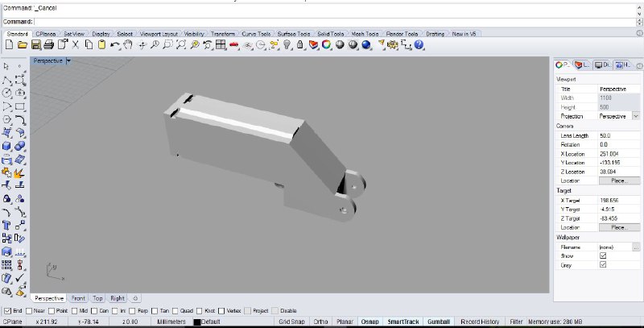Toggle the End osnap checkbox
Image resolution: width=644 pixels, height=328 pixels.
[x=8, y=310]
